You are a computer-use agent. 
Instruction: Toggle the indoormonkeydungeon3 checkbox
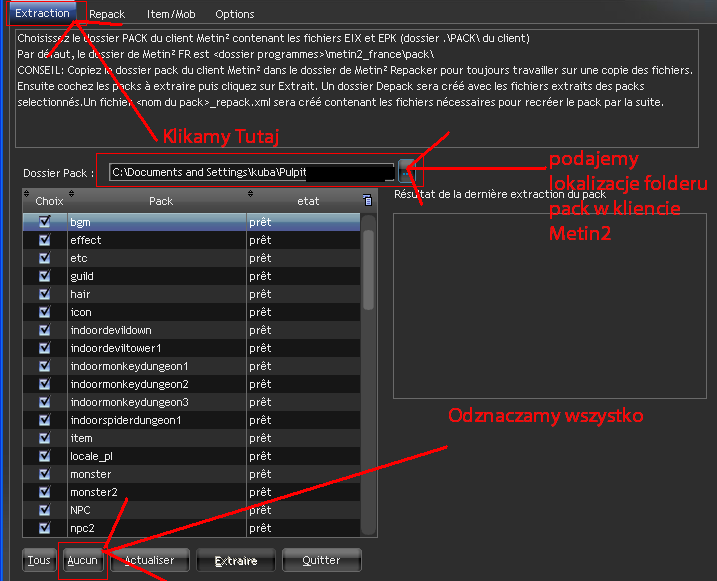click(44, 402)
